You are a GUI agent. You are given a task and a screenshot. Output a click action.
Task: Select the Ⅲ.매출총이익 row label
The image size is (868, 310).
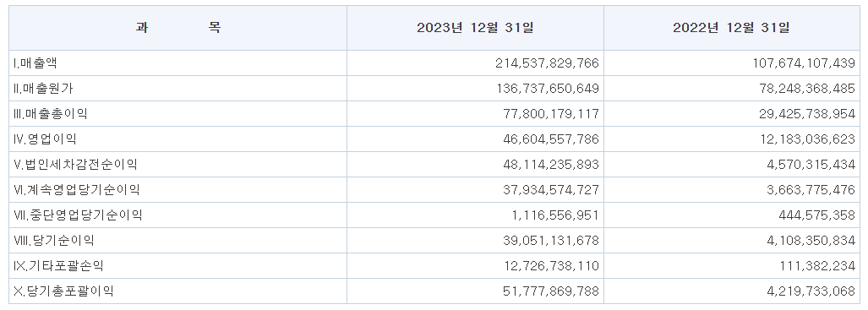pos(51,114)
